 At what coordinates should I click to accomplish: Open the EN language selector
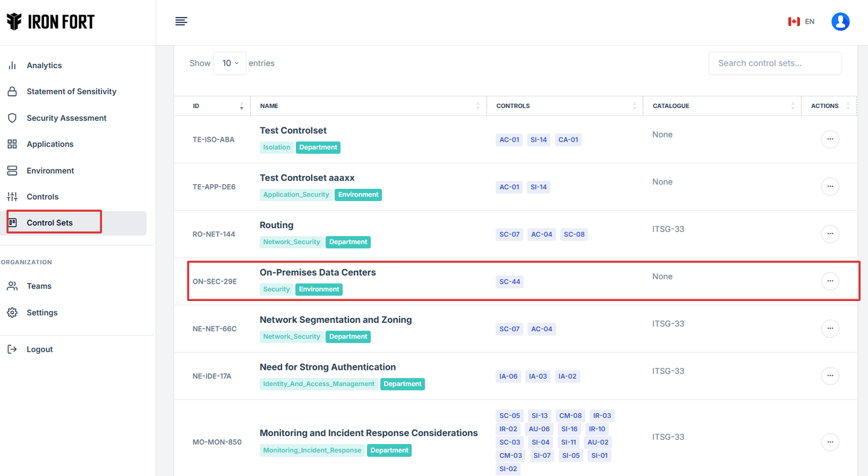[x=801, y=22]
